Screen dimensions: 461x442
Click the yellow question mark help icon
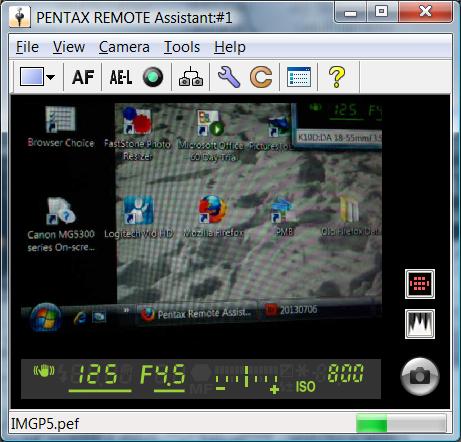pyautogui.click(x=337, y=77)
